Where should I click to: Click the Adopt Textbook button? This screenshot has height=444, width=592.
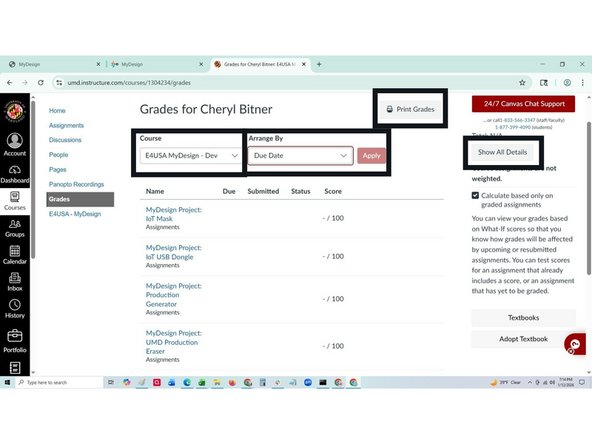coord(523,339)
